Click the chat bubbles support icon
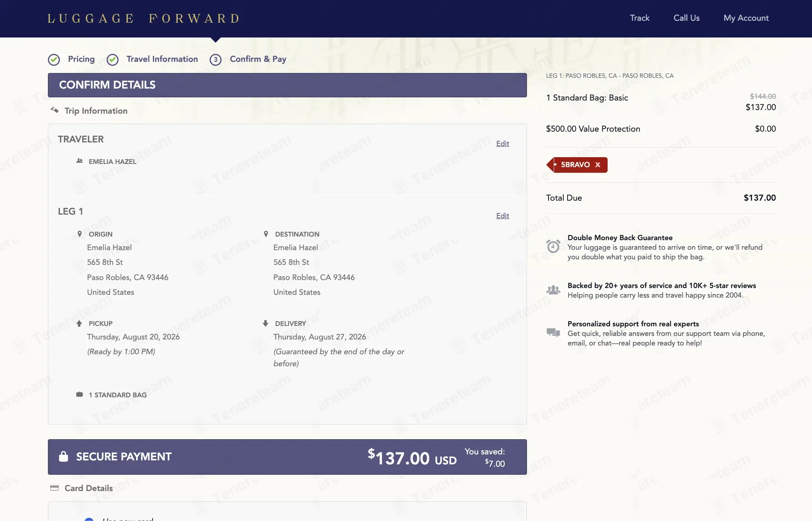Image resolution: width=812 pixels, height=521 pixels. (x=553, y=332)
